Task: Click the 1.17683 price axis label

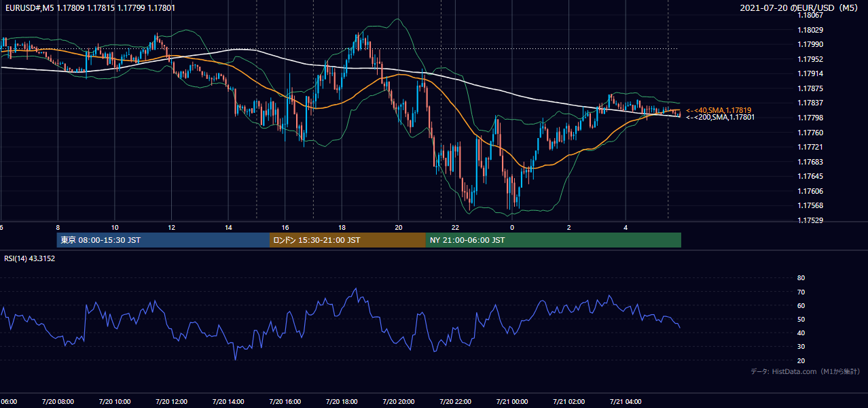Action: point(810,162)
